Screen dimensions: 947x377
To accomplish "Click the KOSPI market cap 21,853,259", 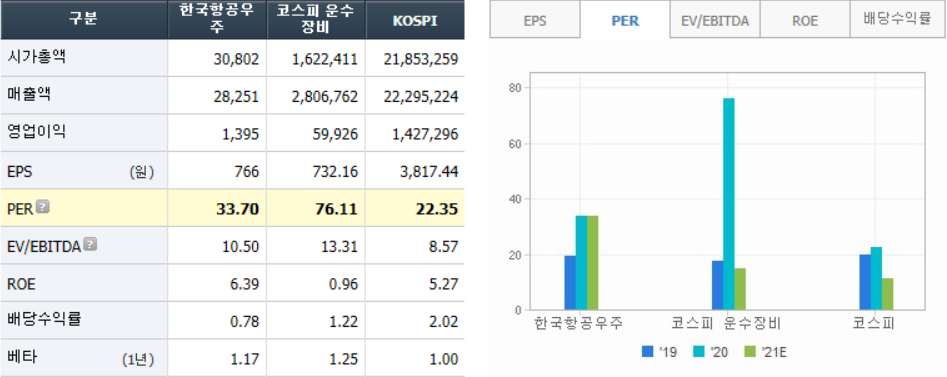I will pyautogui.click(x=421, y=59).
